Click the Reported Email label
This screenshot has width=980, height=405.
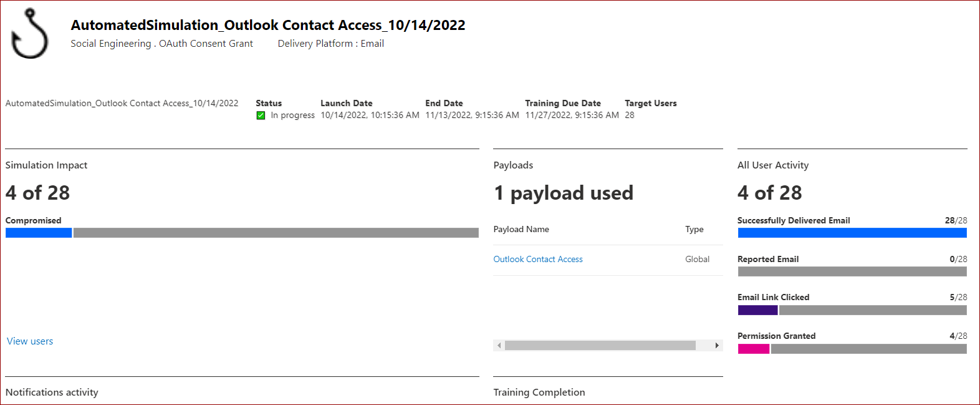pyautogui.click(x=768, y=259)
